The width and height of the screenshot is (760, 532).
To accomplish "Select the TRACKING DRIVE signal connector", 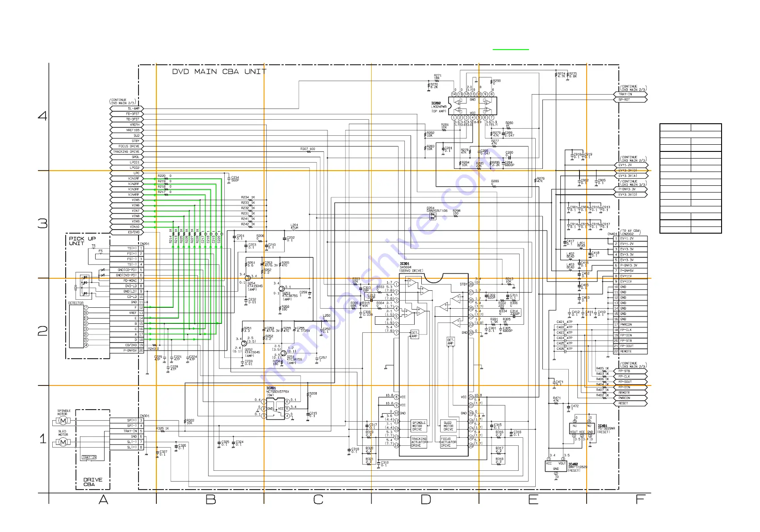I will tap(126, 151).
